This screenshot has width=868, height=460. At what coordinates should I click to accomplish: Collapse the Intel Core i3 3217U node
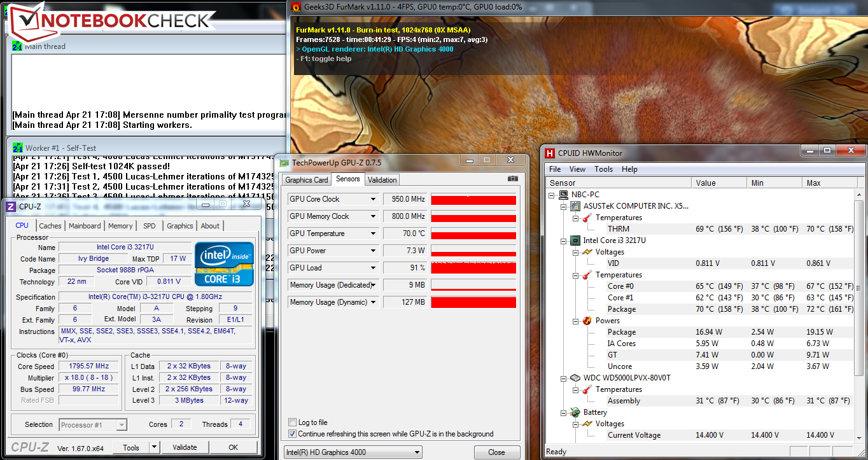click(564, 240)
